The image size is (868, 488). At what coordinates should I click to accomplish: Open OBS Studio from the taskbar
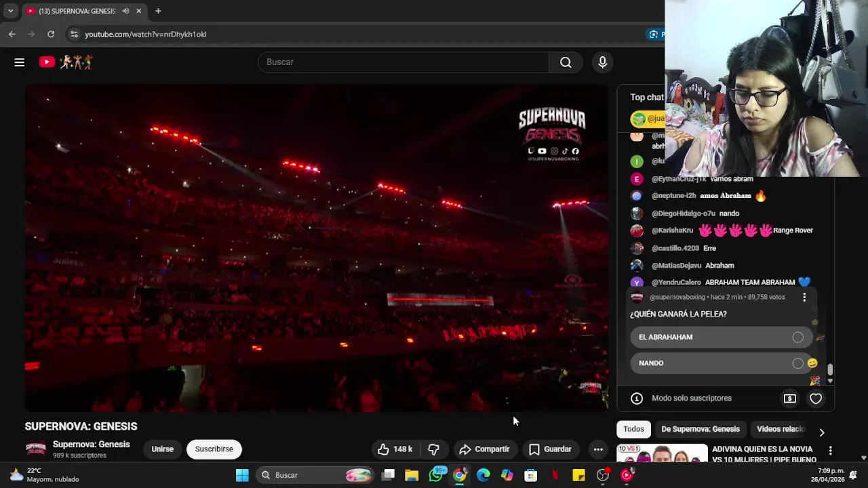(603, 475)
